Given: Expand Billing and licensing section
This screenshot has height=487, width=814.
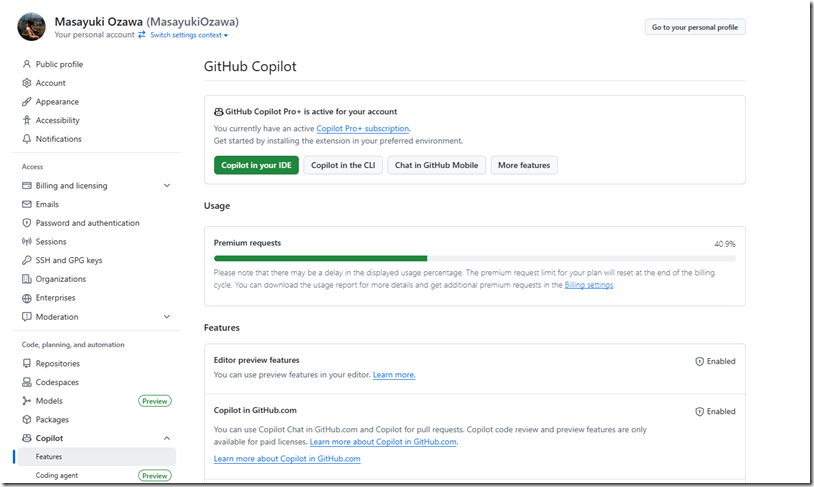Looking at the screenshot, I should tap(167, 185).
